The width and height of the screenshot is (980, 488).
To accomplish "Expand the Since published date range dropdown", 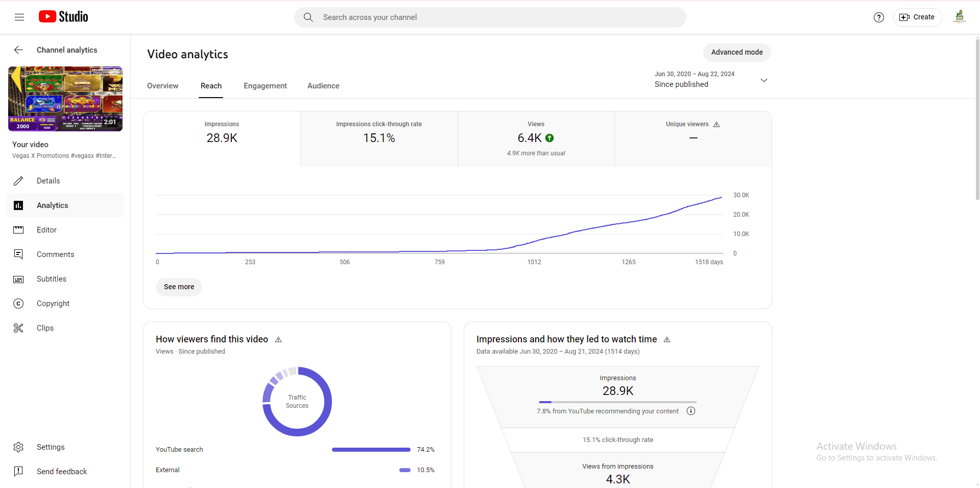I will [763, 80].
